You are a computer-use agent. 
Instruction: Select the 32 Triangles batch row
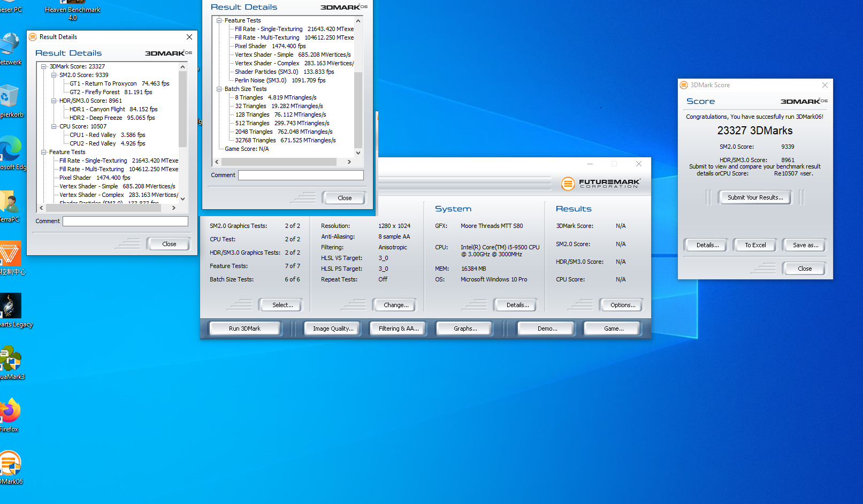279,106
